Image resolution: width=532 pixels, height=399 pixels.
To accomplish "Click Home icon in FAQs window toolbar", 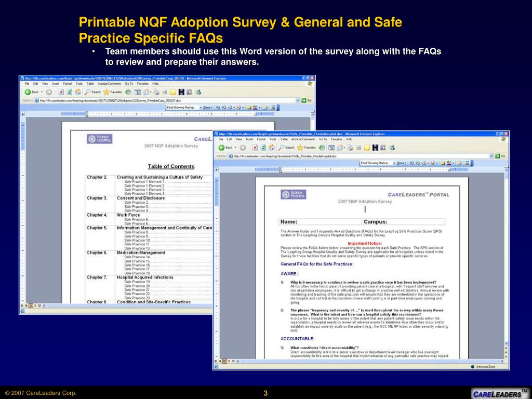I will tap(271, 148).
